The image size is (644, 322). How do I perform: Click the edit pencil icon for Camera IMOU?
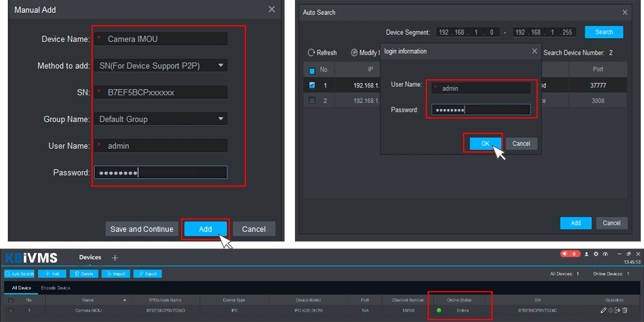tap(603, 310)
